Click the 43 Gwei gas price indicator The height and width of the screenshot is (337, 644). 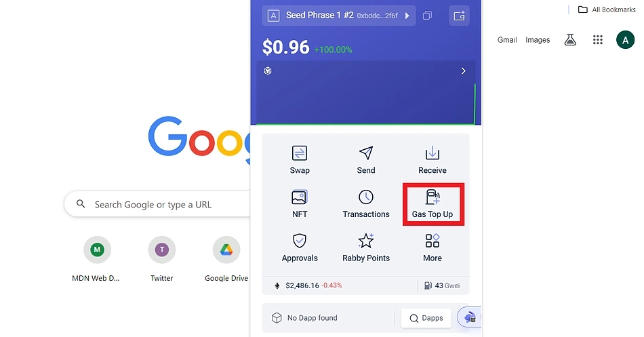coord(442,285)
